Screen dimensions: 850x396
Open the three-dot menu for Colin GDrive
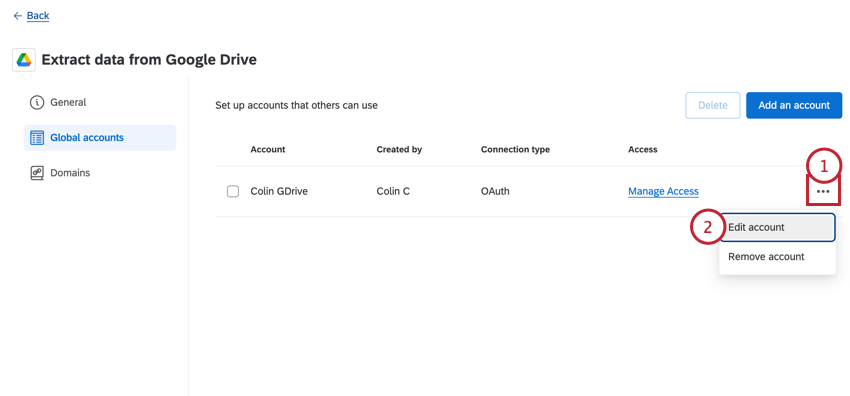[x=823, y=191]
